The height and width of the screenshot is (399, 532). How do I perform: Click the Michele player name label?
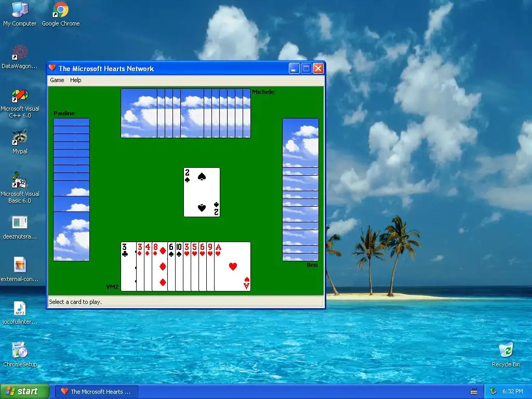(263, 92)
